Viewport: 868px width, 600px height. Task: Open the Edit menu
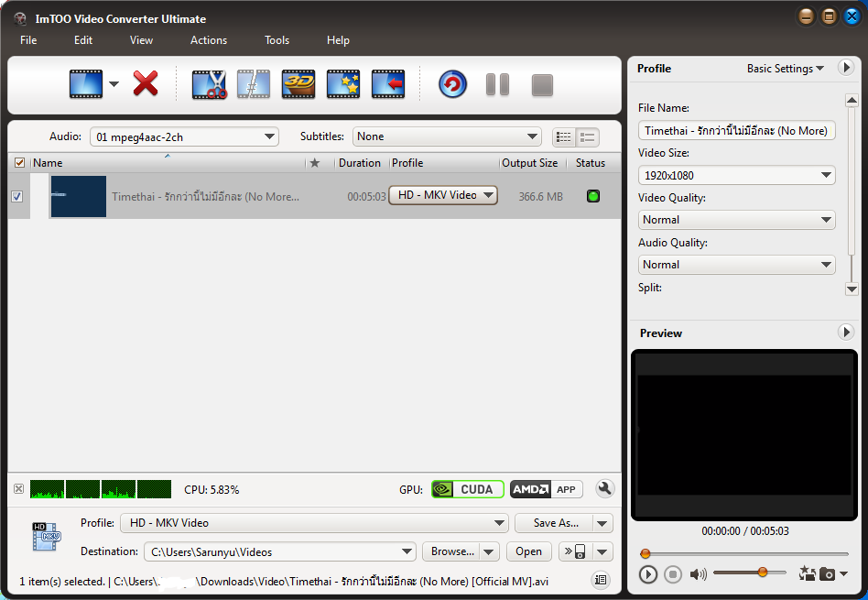pyautogui.click(x=83, y=40)
